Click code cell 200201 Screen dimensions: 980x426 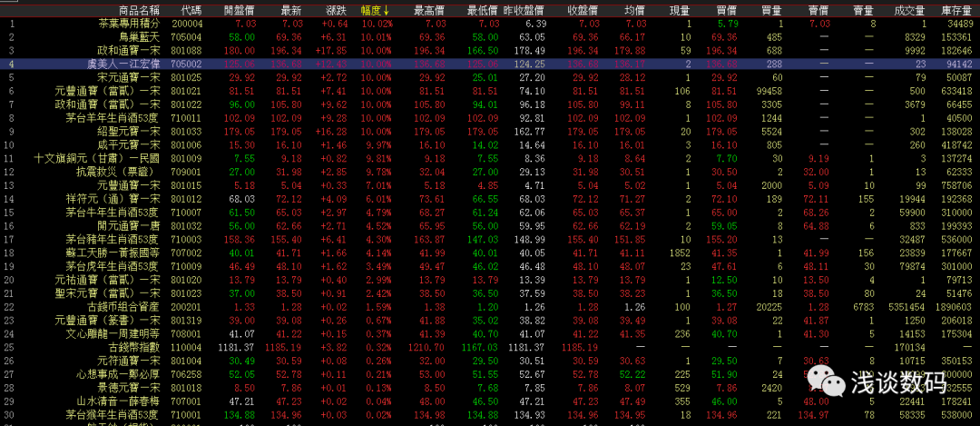[186, 306]
